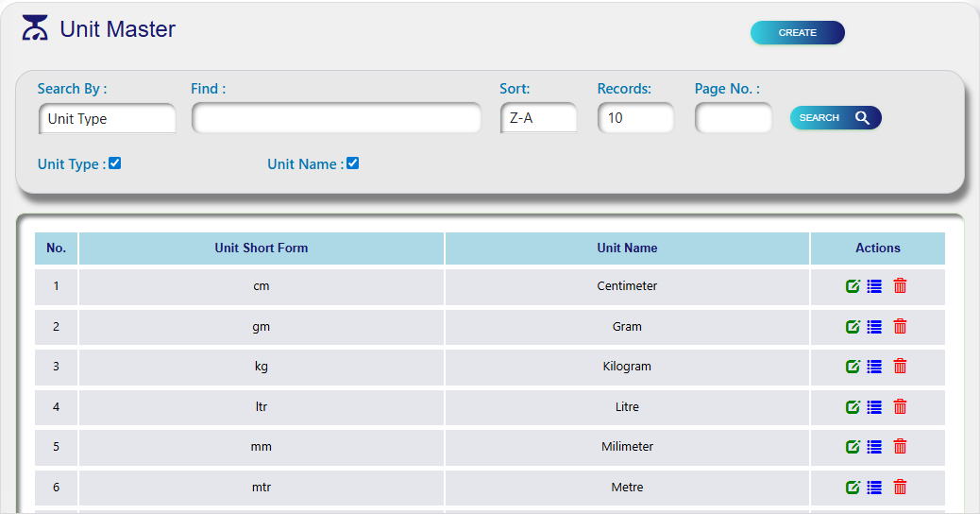980x514 pixels.
Task: Uncheck the Unit Type checkbox
Action: [x=115, y=163]
